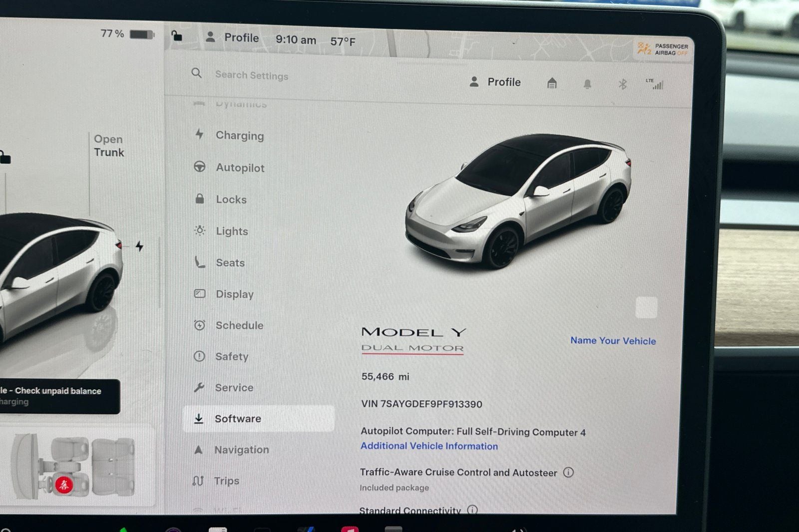Viewport: 799px width, 532px height.
Task: Tap info icon beside Traffic-Aware Cruise Control
Action: (x=568, y=472)
